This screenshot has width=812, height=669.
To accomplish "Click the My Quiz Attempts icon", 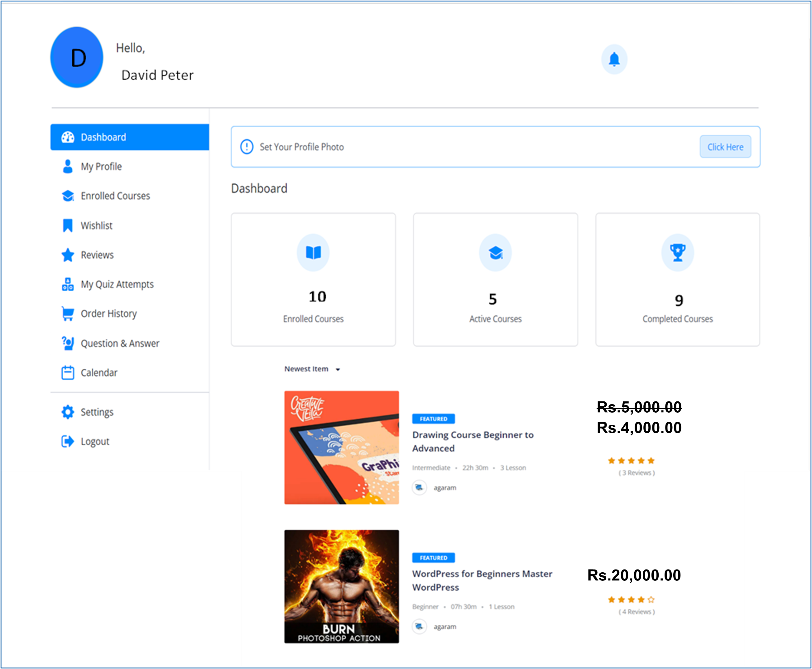I will click(68, 284).
